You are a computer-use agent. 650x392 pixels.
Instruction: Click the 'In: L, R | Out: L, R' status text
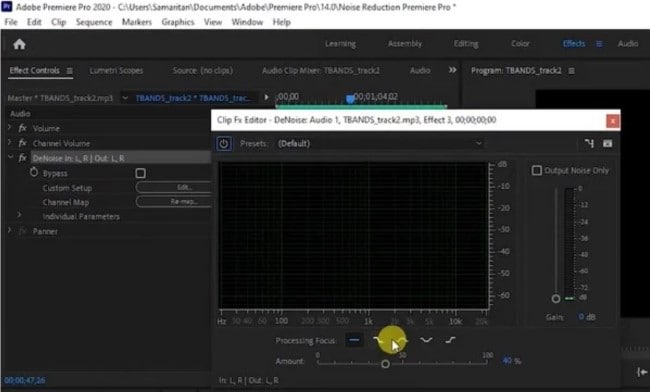pyautogui.click(x=249, y=380)
